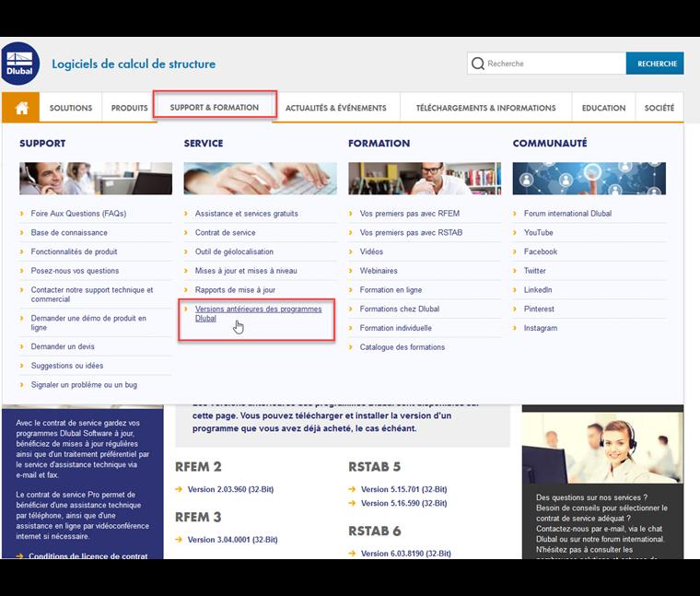The width and height of the screenshot is (700, 596).
Task: Go to the Instagram link
Action: click(540, 328)
